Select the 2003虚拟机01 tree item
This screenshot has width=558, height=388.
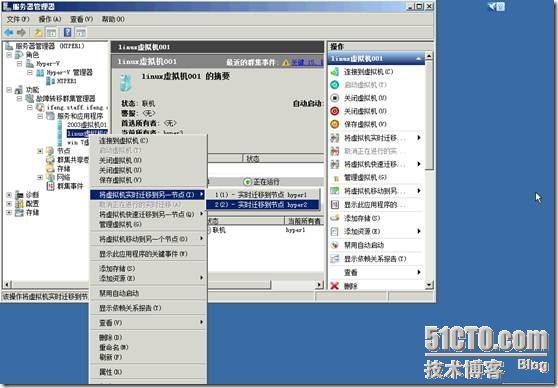86,125
